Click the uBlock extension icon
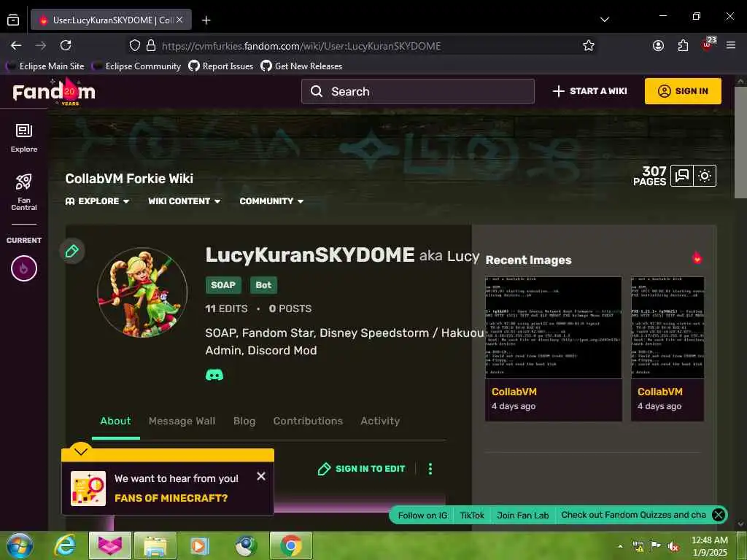This screenshot has height=560, width=747. 708,44
